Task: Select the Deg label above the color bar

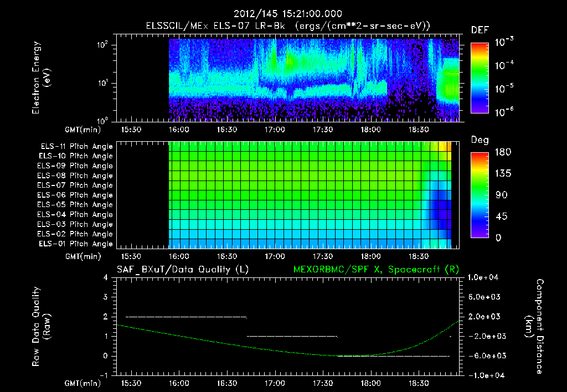Action: tap(480, 140)
